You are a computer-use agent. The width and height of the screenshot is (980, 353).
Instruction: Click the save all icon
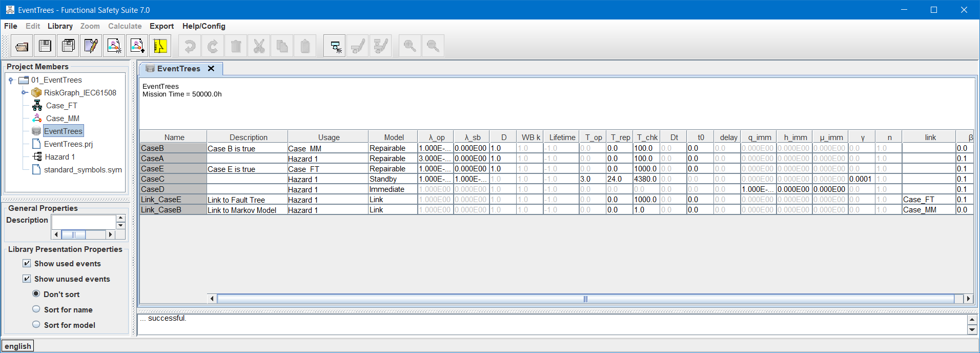68,46
